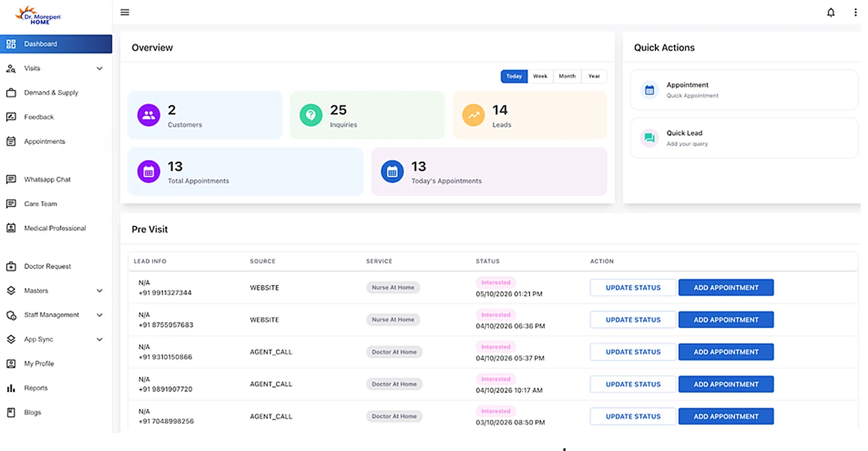Click Nurse At Home tag for 8755957683

click(x=393, y=320)
